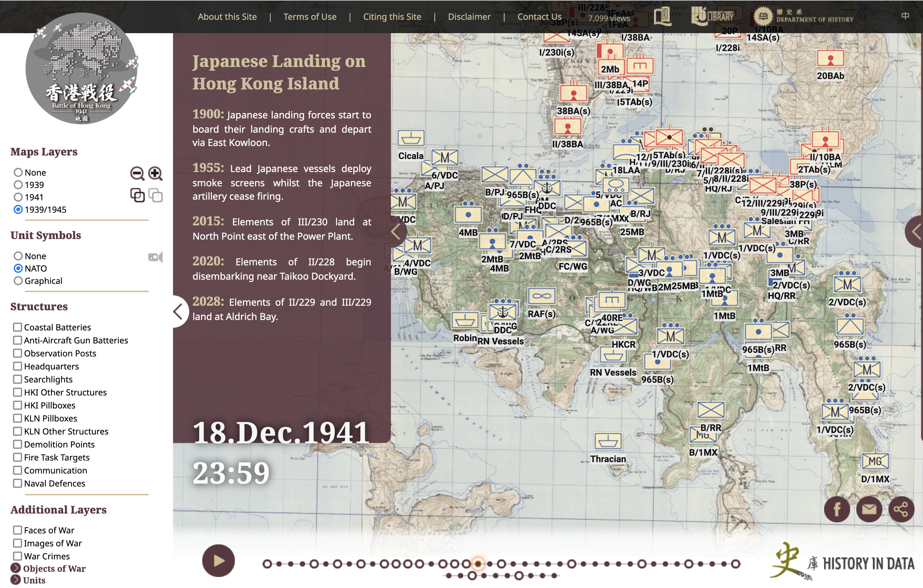Select the 1941 map layer radio

coord(18,197)
